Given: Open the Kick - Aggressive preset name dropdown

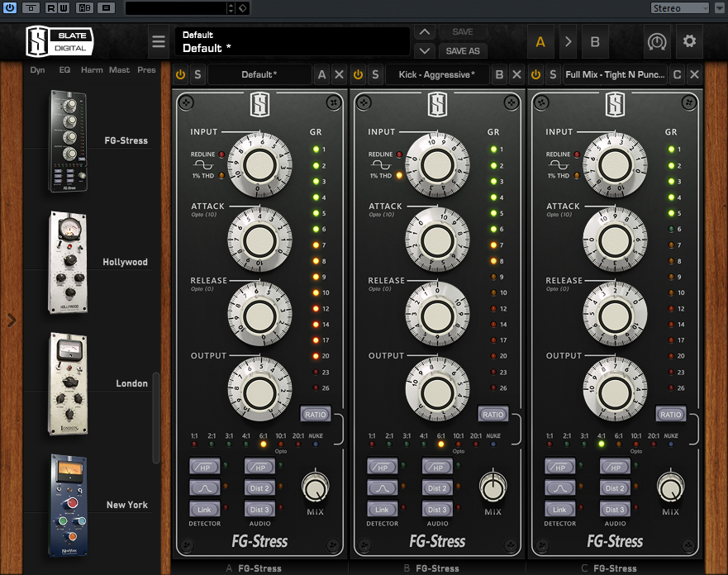Looking at the screenshot, I should click(x=437, y=75).
